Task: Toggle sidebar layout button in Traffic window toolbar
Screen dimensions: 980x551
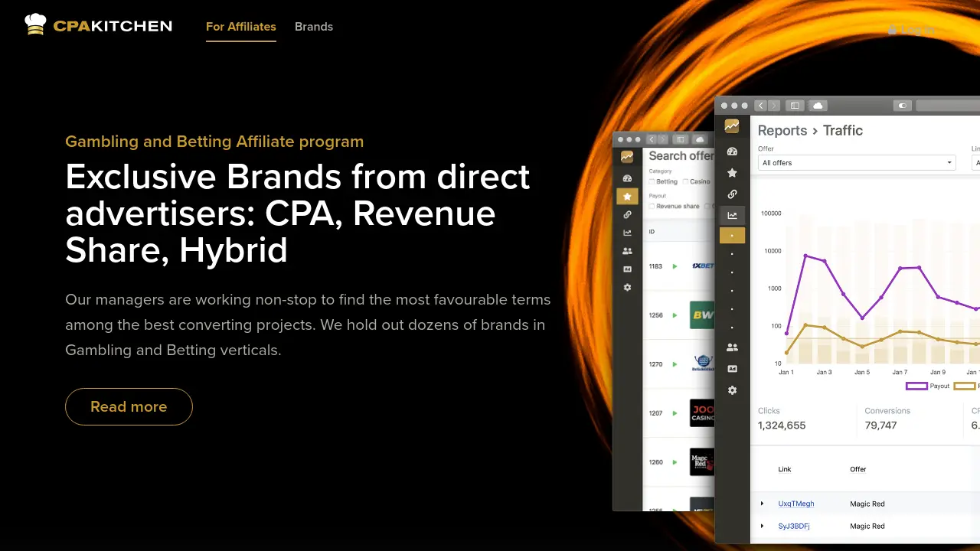Action: [x=795, y=106]
